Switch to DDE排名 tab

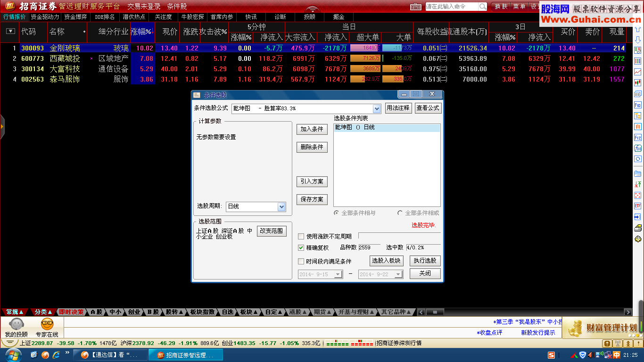tap(105, 17)
